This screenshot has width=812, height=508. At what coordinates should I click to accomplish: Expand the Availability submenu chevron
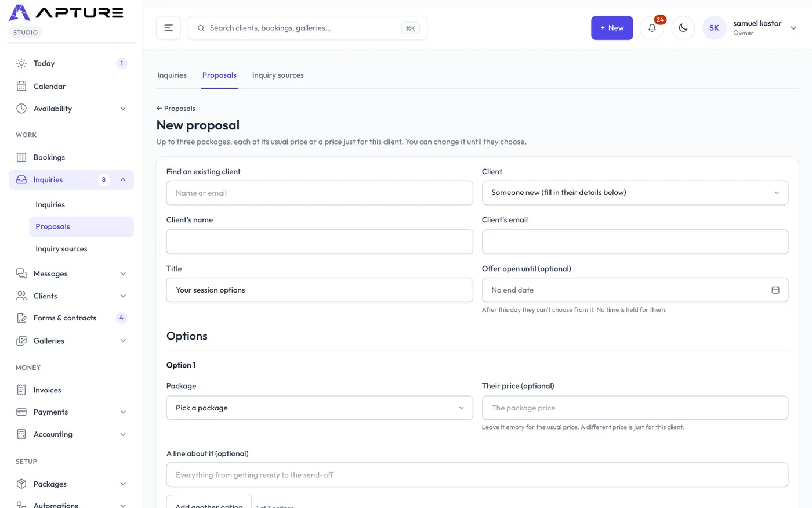click(x=123, y=109)
